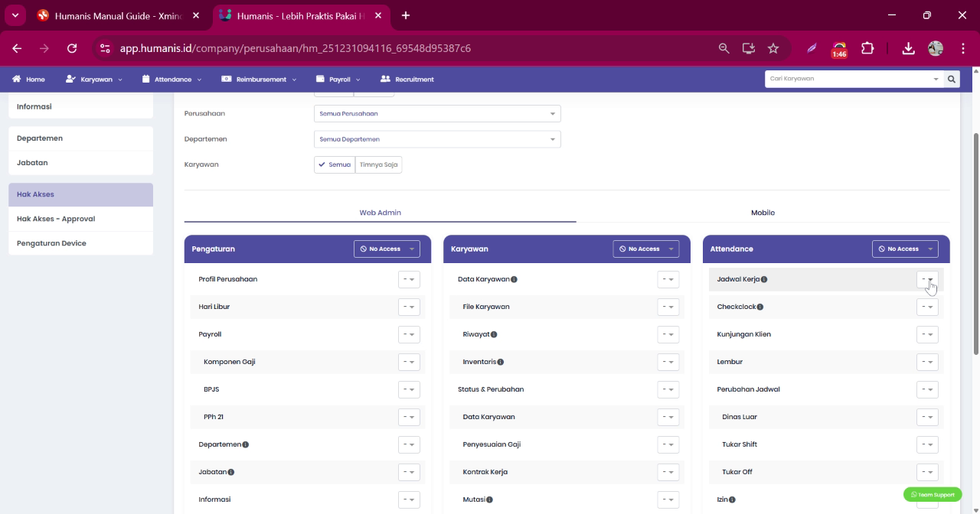The height and width of the screenshot is (514, 980).
Task: Open Karyawan panel No Access dropdown
Action: (x=646, y=249)
